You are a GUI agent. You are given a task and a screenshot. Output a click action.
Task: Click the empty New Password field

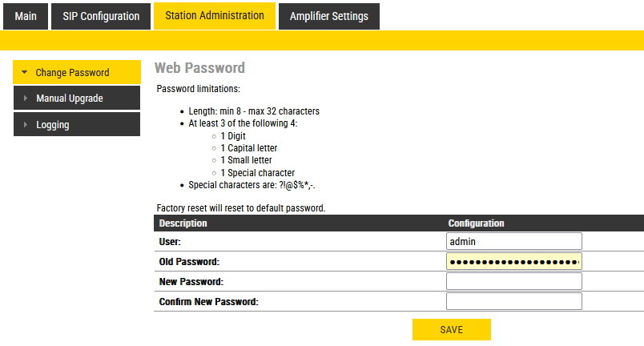513,282
